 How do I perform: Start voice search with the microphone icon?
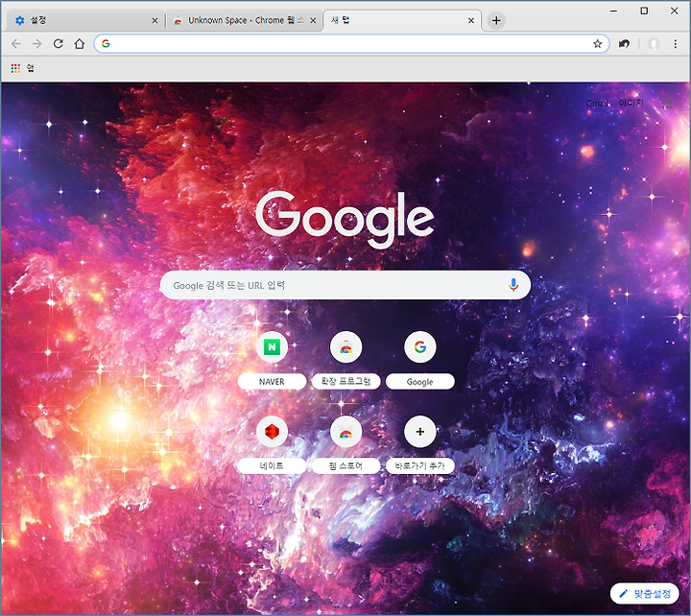coord(512,285)
